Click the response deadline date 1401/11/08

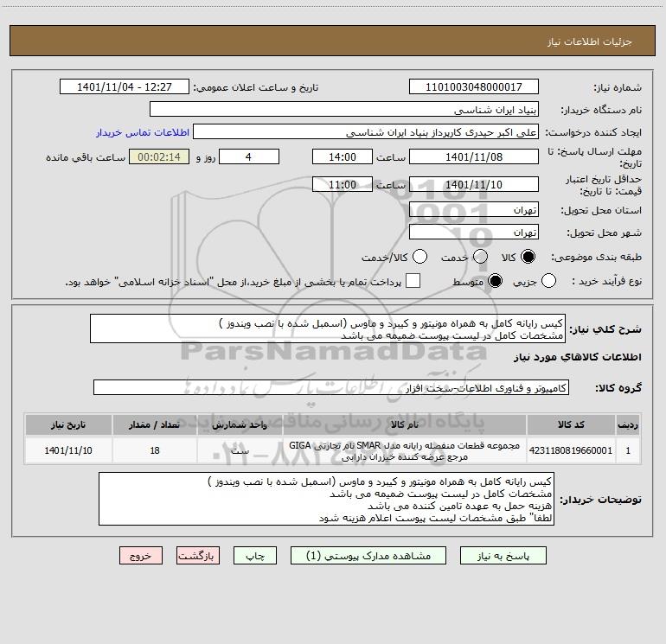474,156
